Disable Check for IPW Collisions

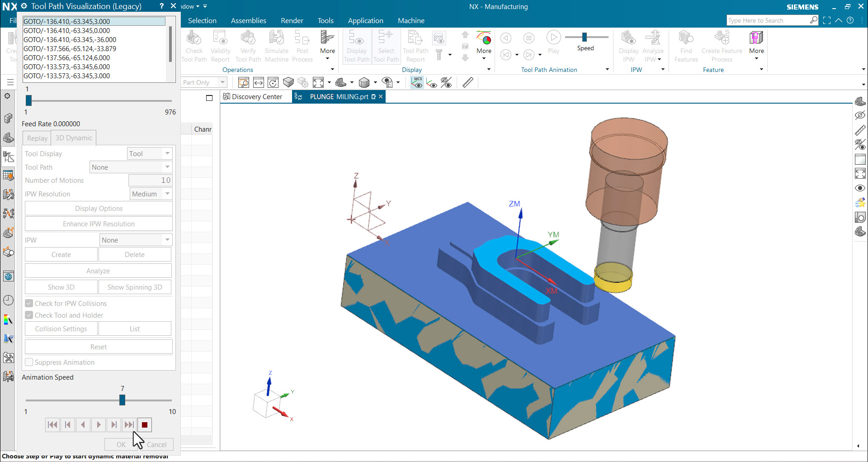29,303
